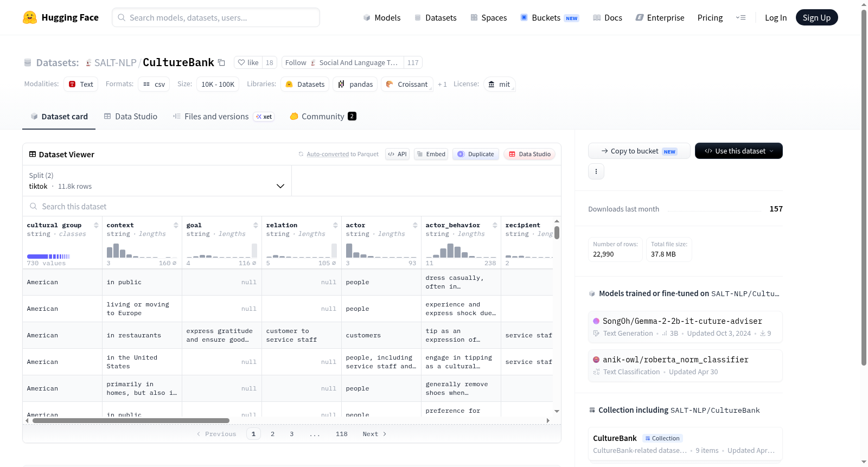Open the Split tiktok dropdown
The height and width of the screenshot is (467, 868).
point(157,181)
